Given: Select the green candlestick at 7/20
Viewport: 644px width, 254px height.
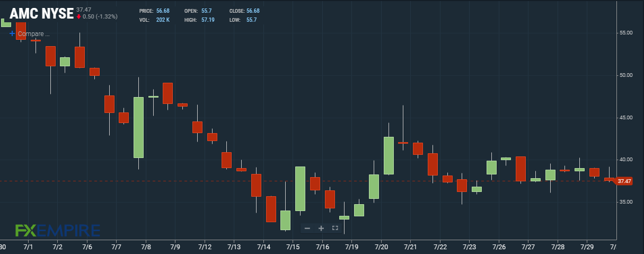Looking at the screenshot, I should [x=389, y=155].
